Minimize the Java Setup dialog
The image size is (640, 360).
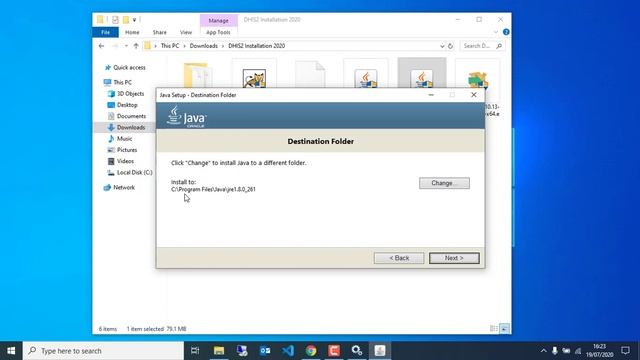point(431,95)
